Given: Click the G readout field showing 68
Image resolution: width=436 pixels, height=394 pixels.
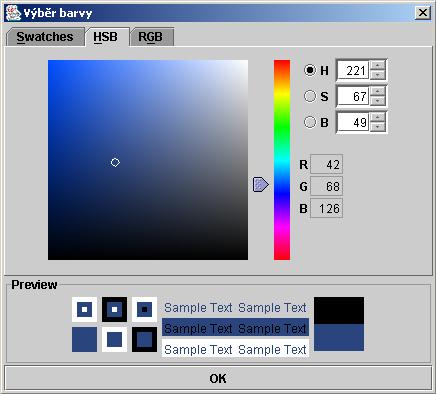Looking at the screenshot, I should [x=326, y=186].
